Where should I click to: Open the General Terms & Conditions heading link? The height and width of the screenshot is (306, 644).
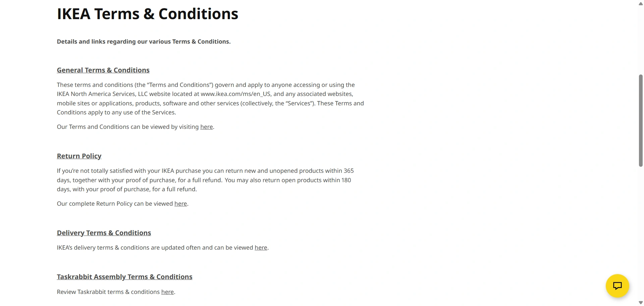click(x=103, y=70)
